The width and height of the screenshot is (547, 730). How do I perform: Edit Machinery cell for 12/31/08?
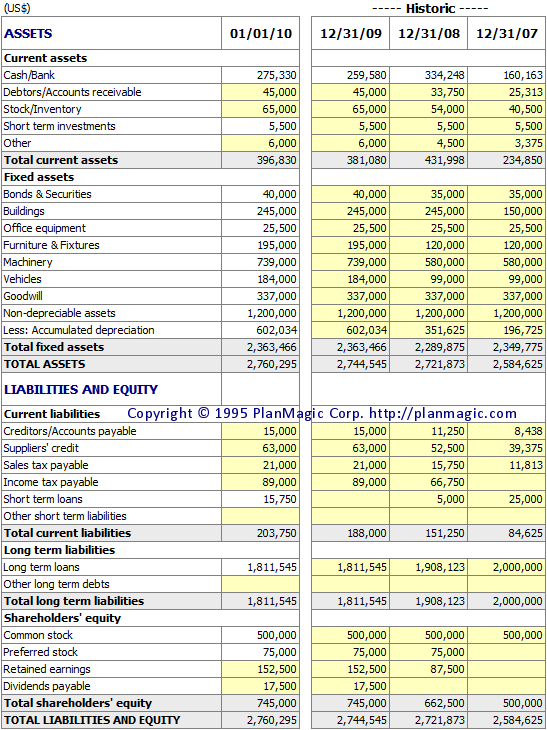[x=429, y=262]
